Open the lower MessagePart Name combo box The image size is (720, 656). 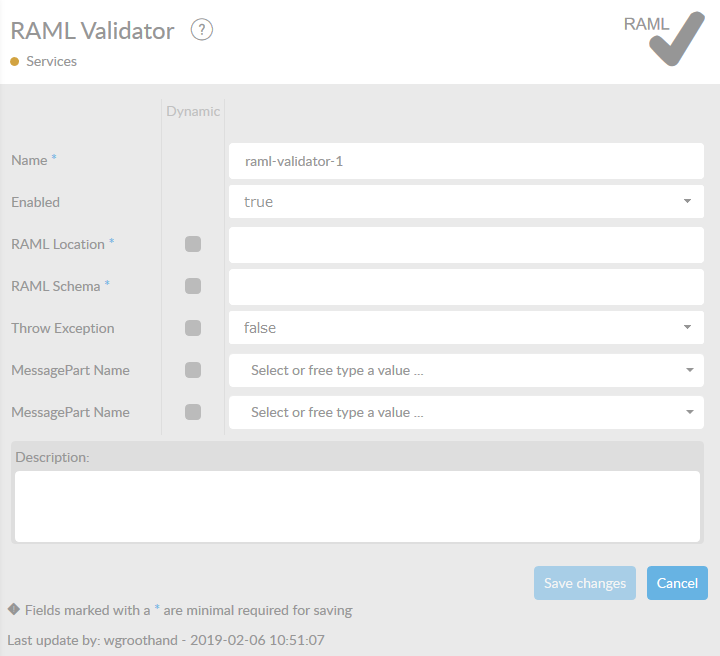(x=466, y=412)
